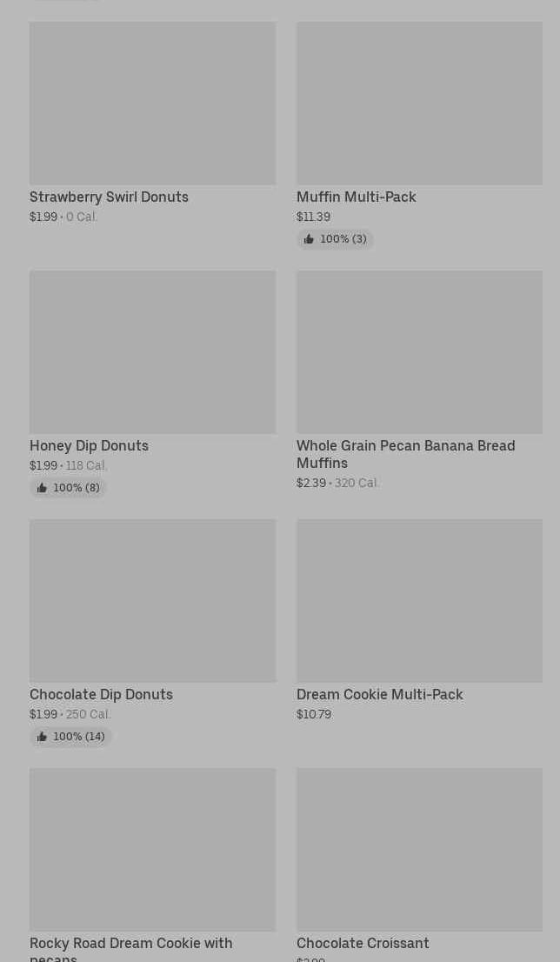Open Whole Grain Pecan Banana Bread Muffins image
The height and width of the screenshot is (962, 560).
(419, 351)
